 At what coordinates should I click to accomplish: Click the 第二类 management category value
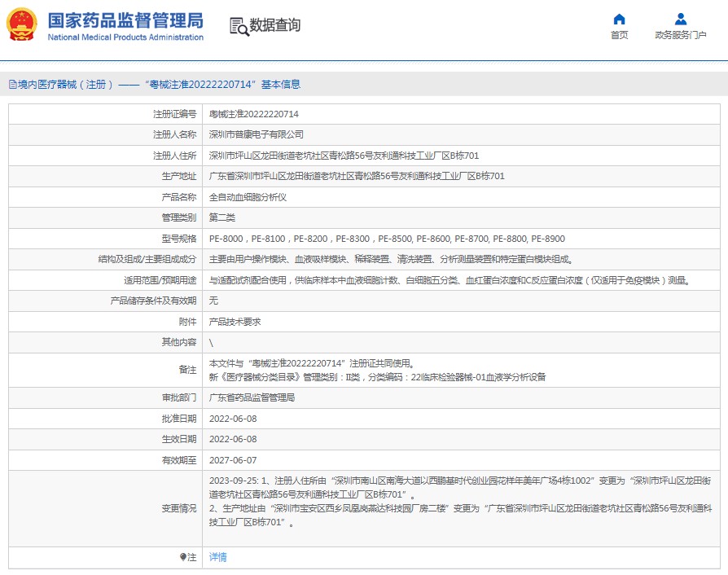[x=222, y=217]
